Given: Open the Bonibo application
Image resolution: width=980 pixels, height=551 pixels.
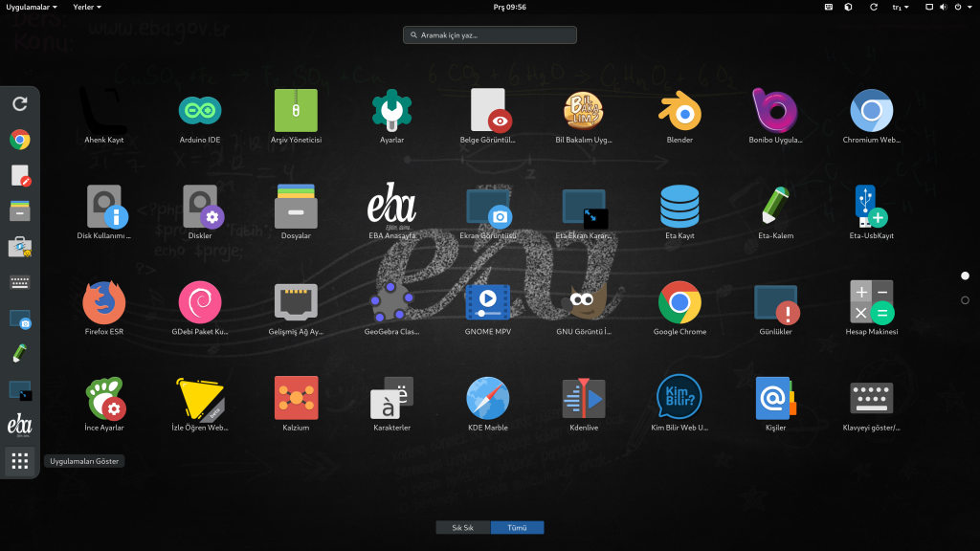Looking at the screenshot, I should tap(775, 116).
